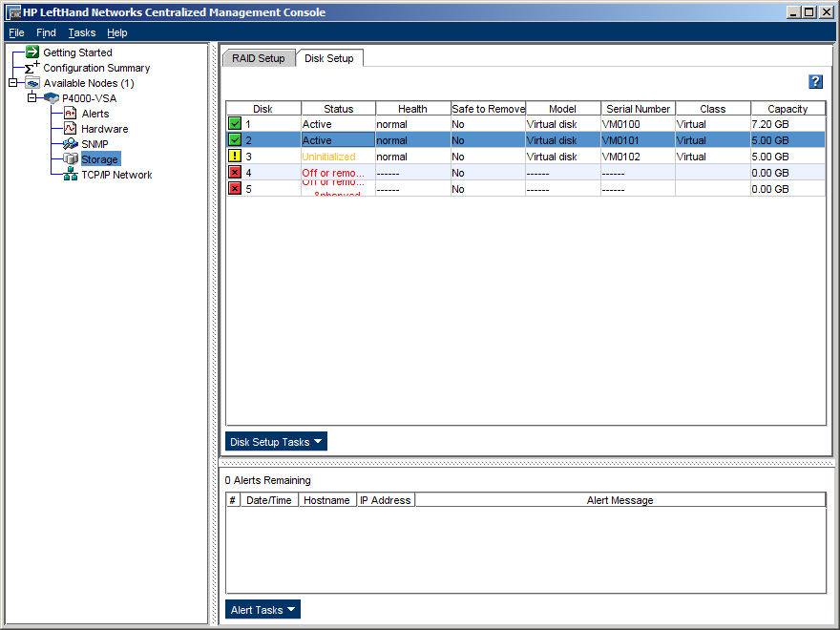
Task: Select the Hardware icon in tree
Action: (71, 129)
